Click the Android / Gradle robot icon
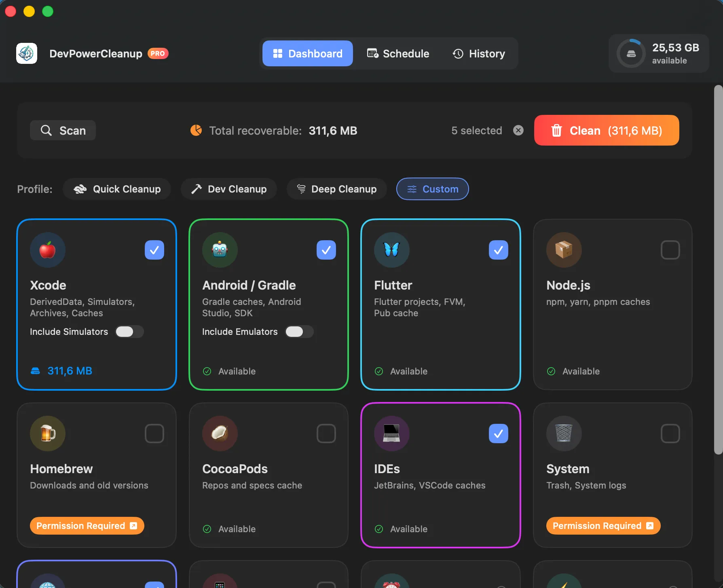 (x=220, y=250)
